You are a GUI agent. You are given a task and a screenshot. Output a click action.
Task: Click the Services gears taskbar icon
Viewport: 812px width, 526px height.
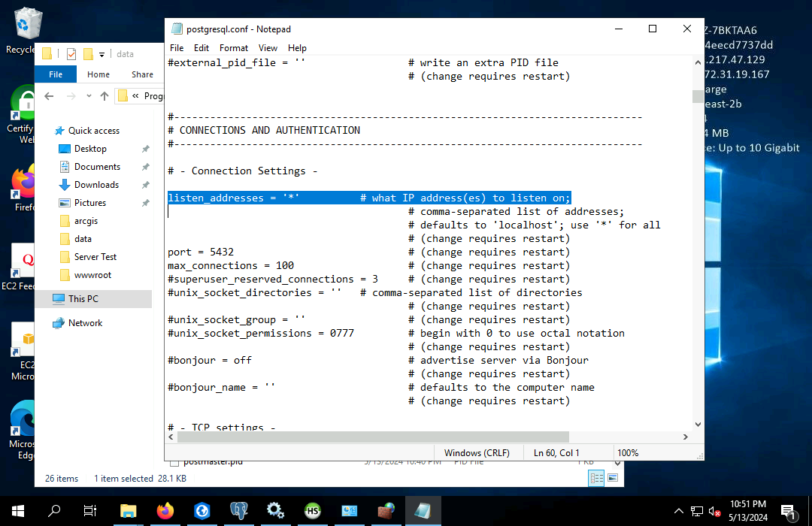point(275,511)
